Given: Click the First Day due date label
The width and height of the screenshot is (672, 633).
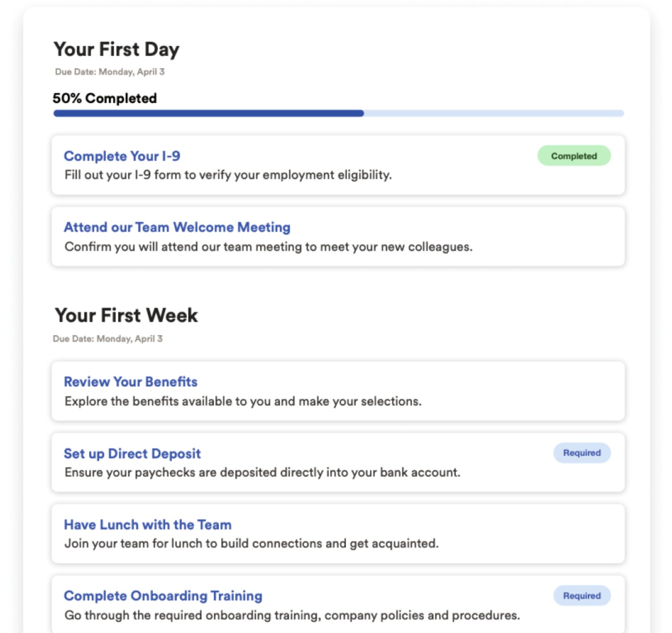Looking at the screenshot, I should [x=110, y=72].
